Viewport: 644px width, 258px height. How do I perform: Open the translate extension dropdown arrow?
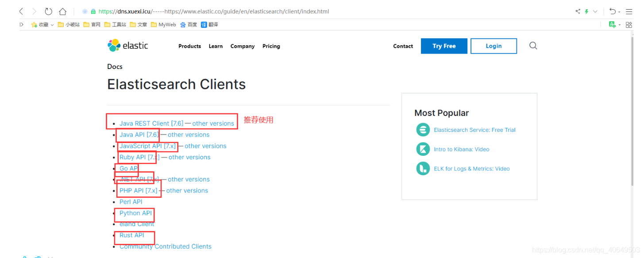[x=620, y=25]
